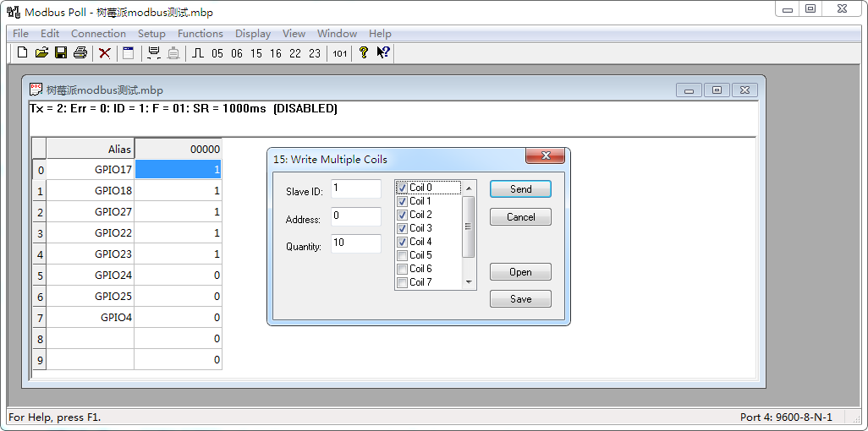
Task: Click the yellow question mark About icon
Action: click(x=364, y=52)
